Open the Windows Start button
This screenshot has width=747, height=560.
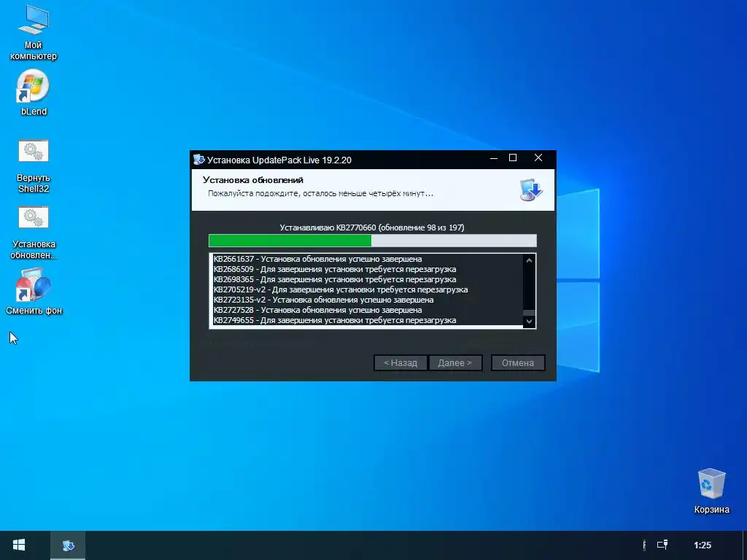19,545
